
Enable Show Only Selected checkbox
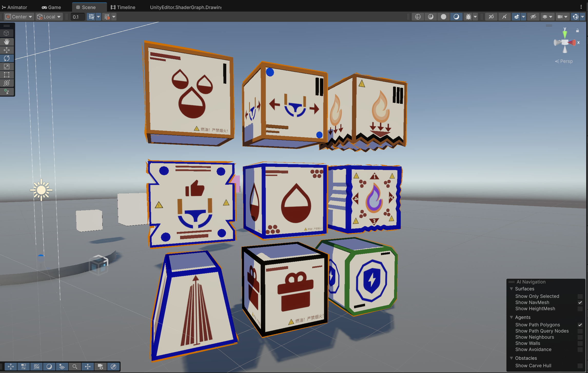580,296
